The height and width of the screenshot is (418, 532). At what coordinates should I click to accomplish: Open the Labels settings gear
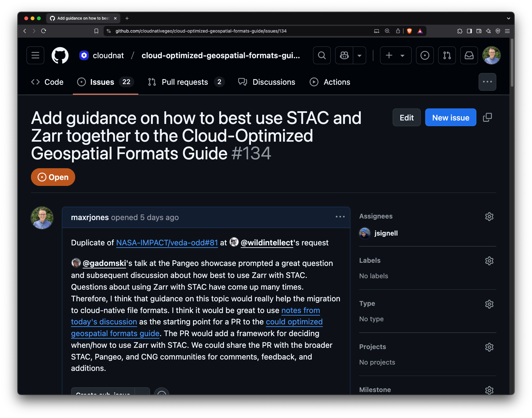click(x=489, y=261)
